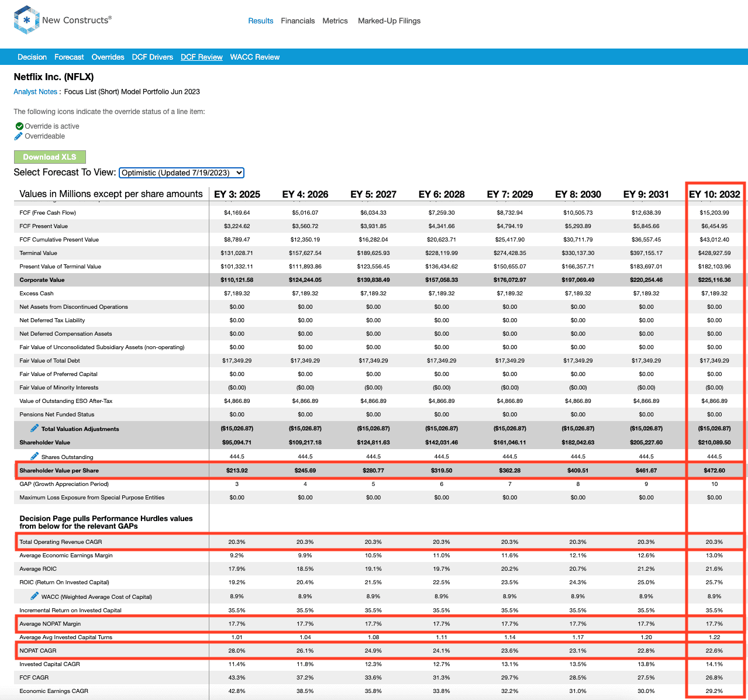Open Marked-Up Filings page
Screen dimensions: 748x700
click(x=389, y=21)
